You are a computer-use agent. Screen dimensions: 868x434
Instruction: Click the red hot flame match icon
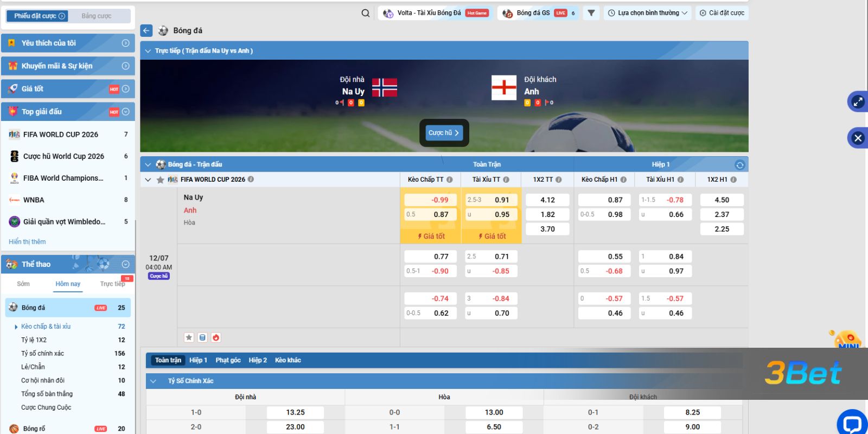pos(216,337)
